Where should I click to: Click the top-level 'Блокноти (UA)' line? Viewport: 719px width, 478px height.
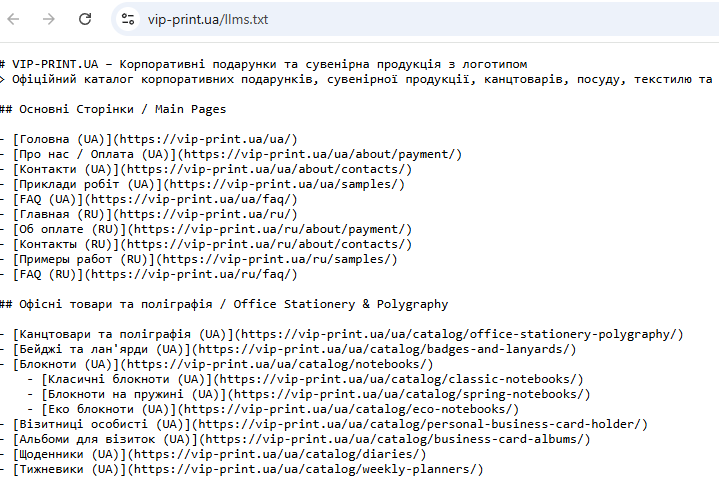pos(216,364)
